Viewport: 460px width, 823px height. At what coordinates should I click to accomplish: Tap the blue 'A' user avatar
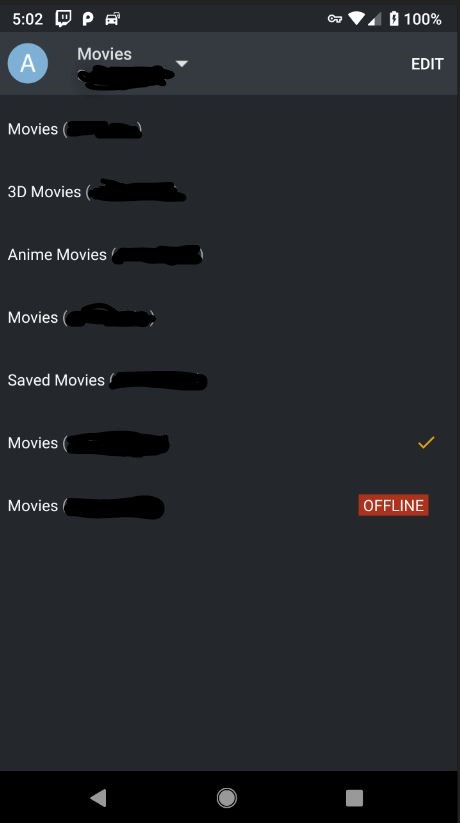point(28,64)
